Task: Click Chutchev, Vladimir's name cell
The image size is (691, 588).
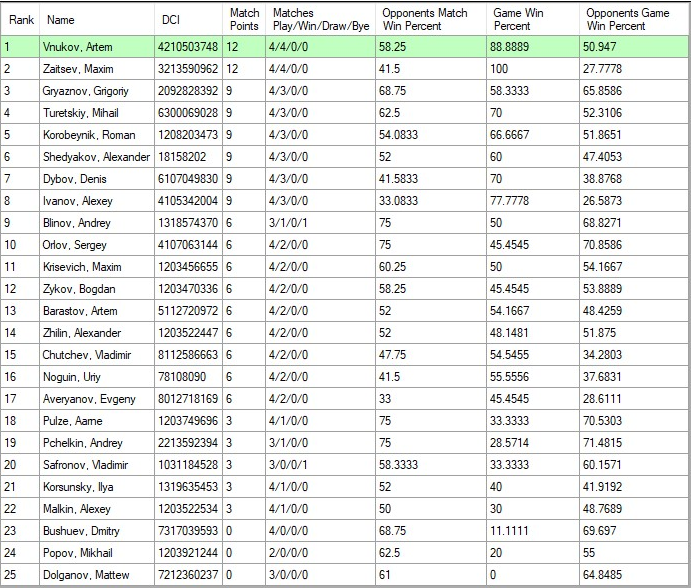Action: 87,355
